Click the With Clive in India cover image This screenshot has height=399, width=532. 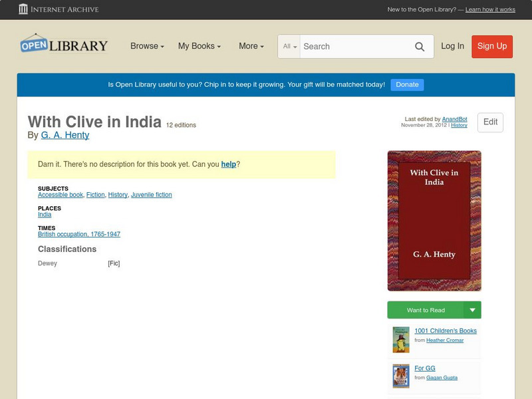pyautogui.click(x=434, y=219)
